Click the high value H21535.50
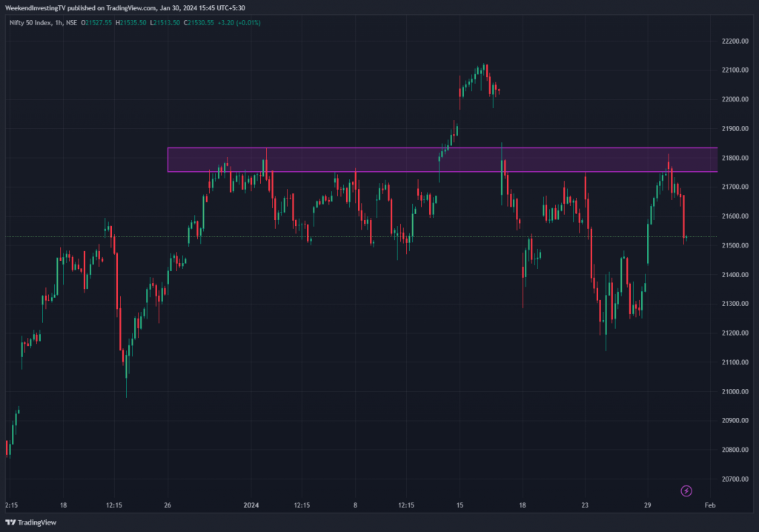Image resolution: width=759 pixels, height=532 pixels. [x=130, y=23]
